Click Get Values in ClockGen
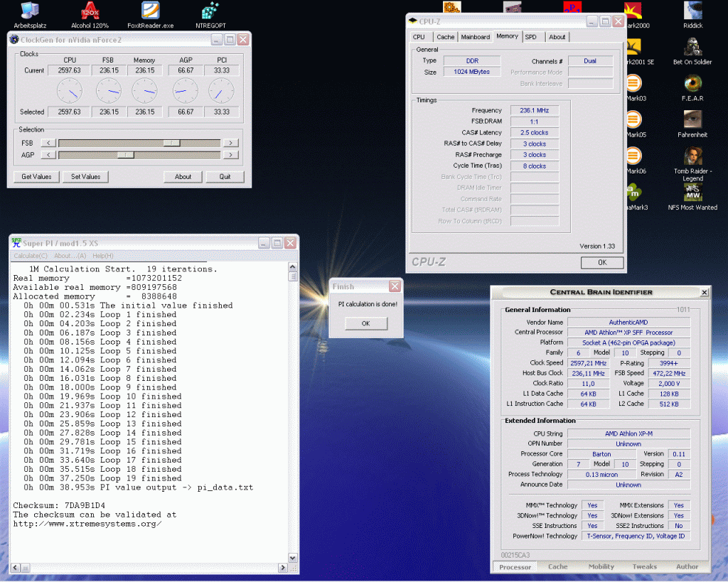The width and height of the screenshot is (728, 582). point(36,177)
